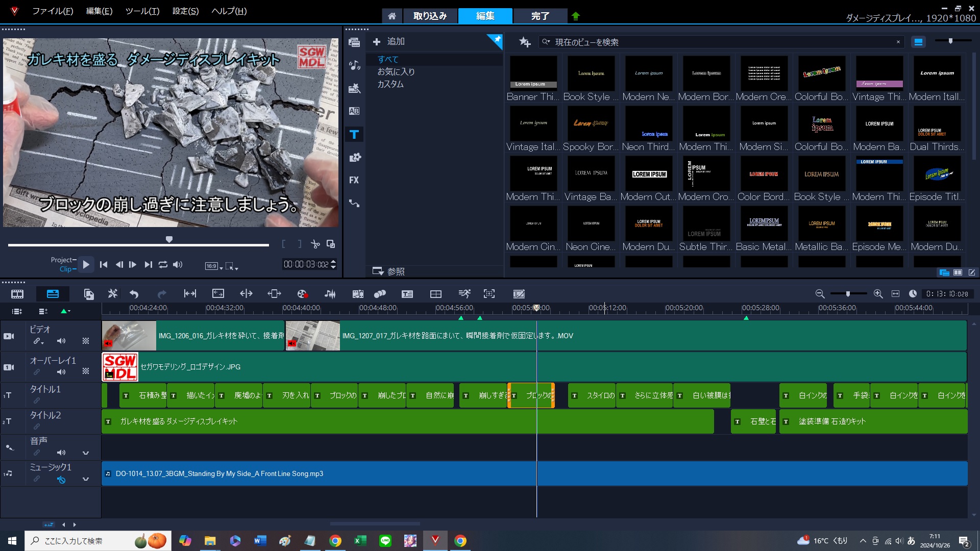Screen dimensions: 980x551
Task: Click the copy attributes icon in timeline toolbar
Action: [89, 294]
